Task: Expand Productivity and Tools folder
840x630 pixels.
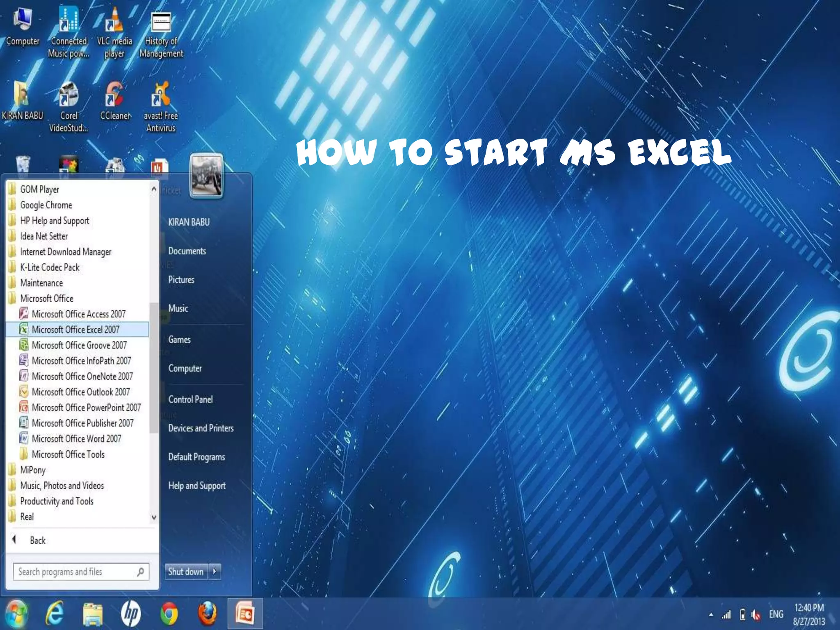Action: point(78,501)
